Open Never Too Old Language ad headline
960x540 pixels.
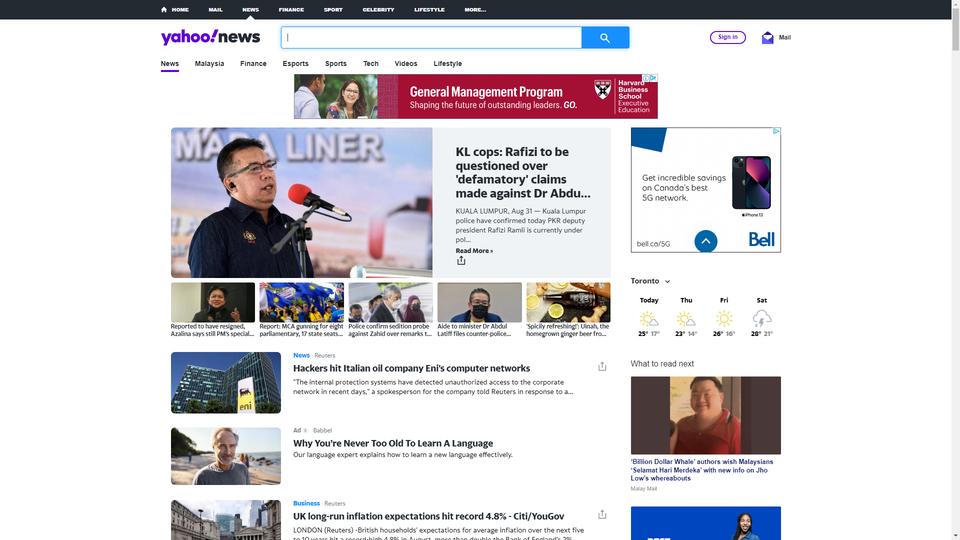tap(393, 443)
